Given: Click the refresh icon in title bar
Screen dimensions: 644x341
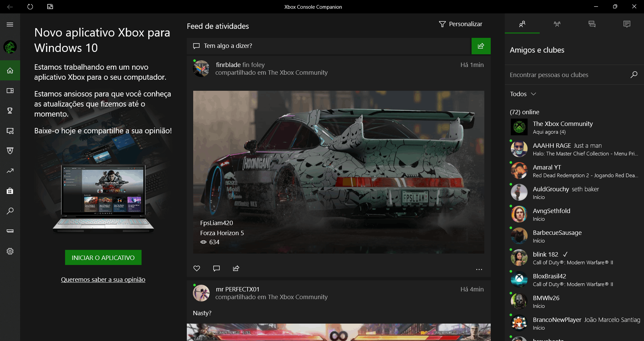Looking at the screenshot, I should coord(30,7).
